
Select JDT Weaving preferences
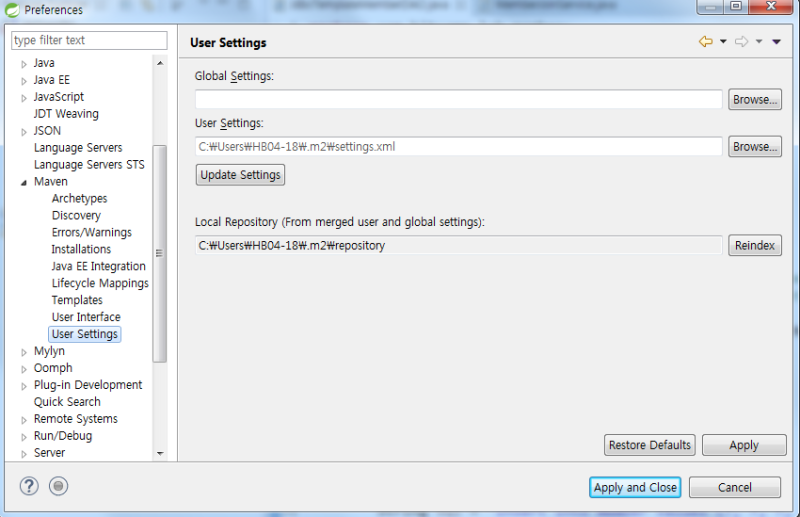coord(66,114)
